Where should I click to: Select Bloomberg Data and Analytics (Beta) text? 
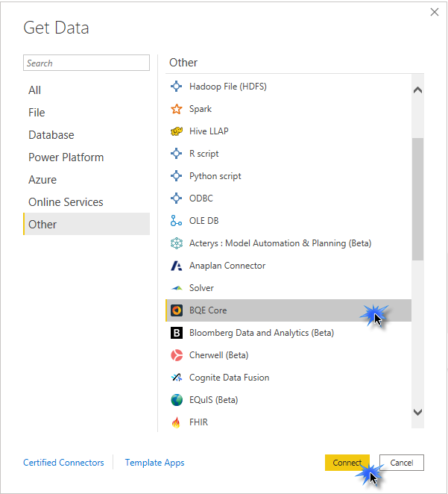click(x=262, y=333)
